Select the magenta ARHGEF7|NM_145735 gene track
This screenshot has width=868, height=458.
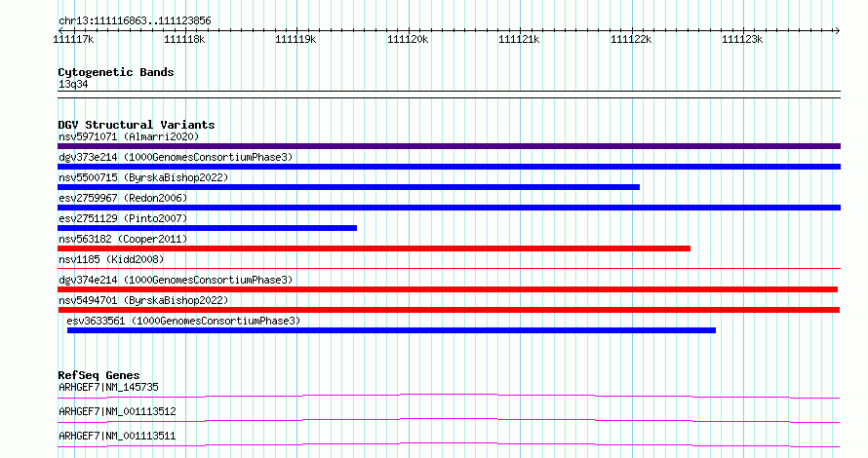[449, 396]
